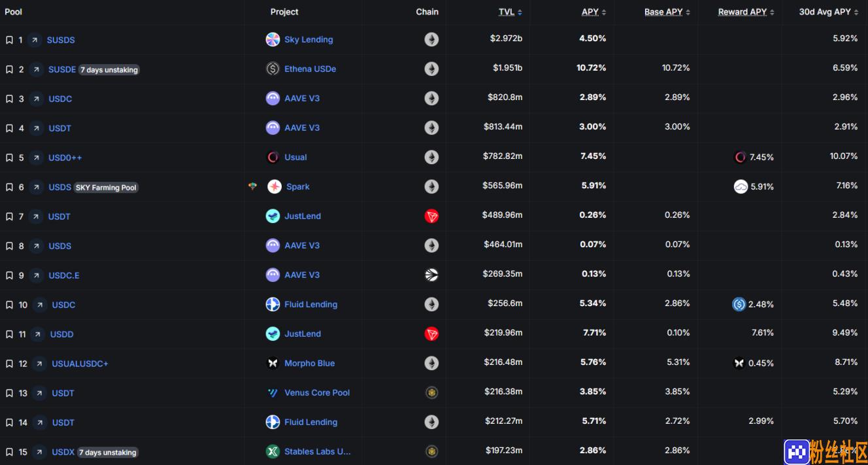Click the Sky Lending project logo
The image size is (868, 465).
[x=273, y=39]
